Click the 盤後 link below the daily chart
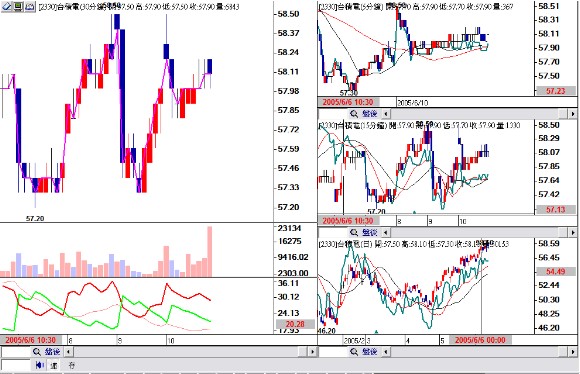The height and width of the screenshot is (374, 580). [x=369, y=351]
